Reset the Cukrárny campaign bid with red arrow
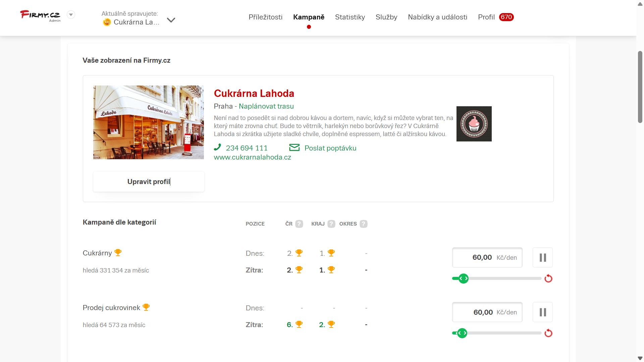The height and width of the screenshot is (362, 644). [x=548, y=279]
